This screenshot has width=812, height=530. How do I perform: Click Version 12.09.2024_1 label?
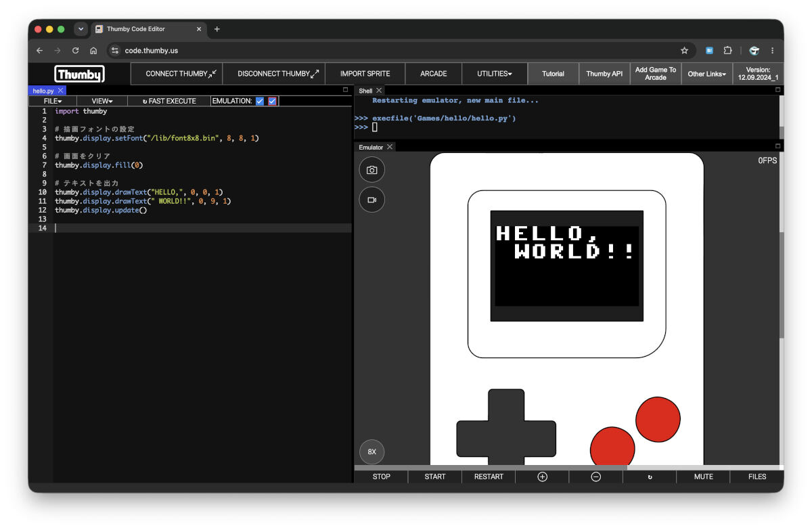click(758, 74)
